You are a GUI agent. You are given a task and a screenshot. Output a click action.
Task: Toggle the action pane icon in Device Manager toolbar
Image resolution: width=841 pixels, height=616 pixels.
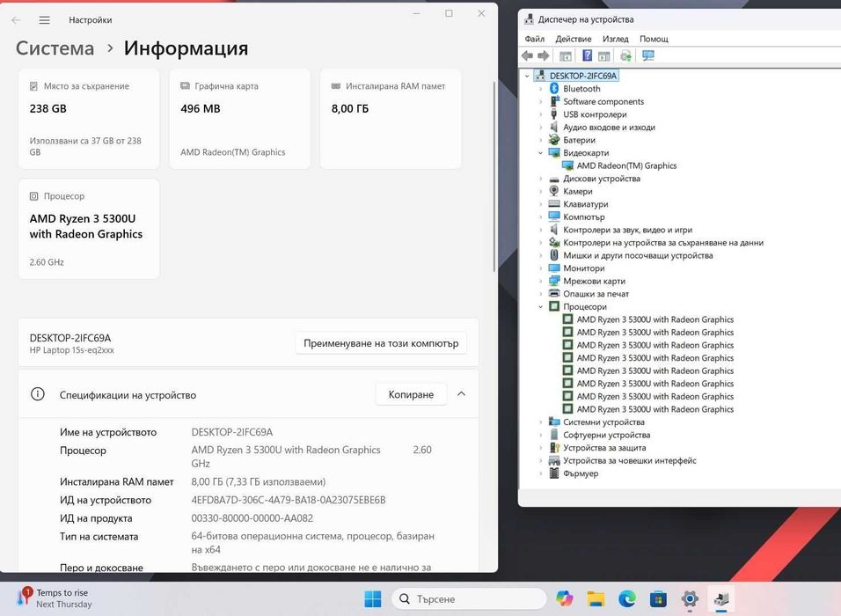click(604, 55)
